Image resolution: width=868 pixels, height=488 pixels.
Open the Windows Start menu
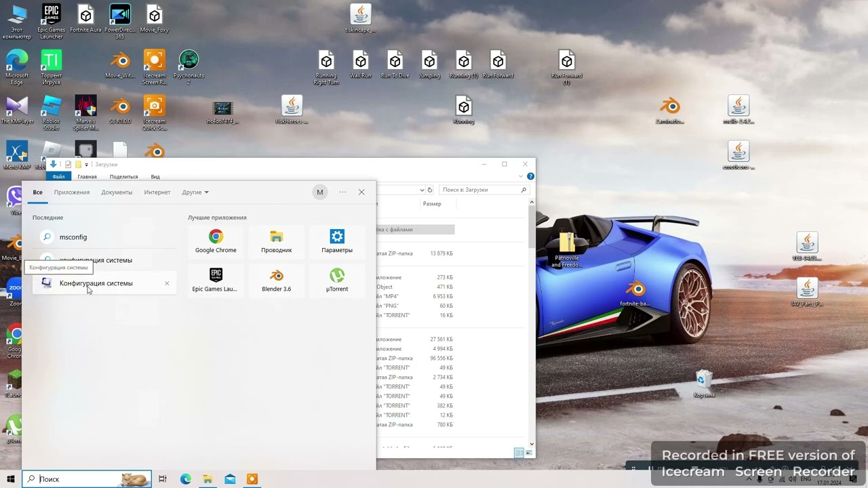click(11, 479)
